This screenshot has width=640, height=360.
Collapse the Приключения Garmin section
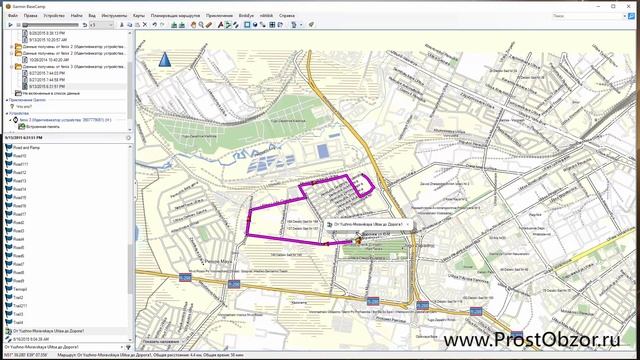click(x=7, y=100)
